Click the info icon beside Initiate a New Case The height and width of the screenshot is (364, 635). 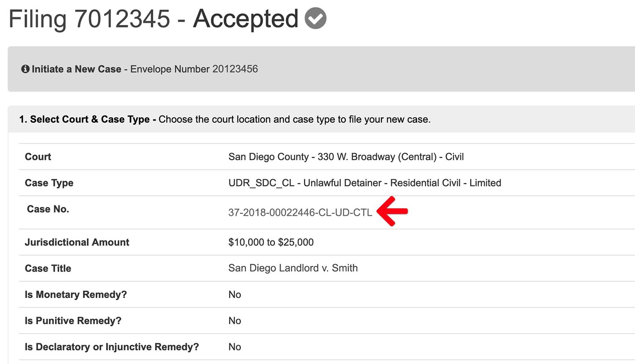coord(25,69)
